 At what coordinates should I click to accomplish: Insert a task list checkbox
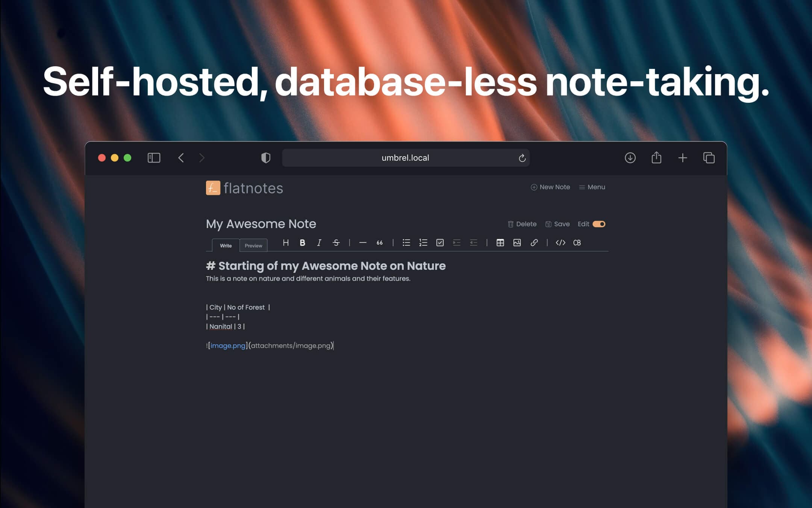439,243
